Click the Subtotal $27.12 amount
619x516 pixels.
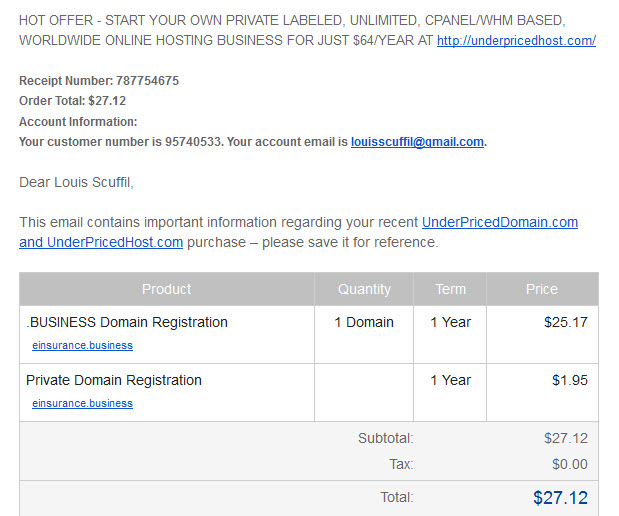[x=566, y=438]
